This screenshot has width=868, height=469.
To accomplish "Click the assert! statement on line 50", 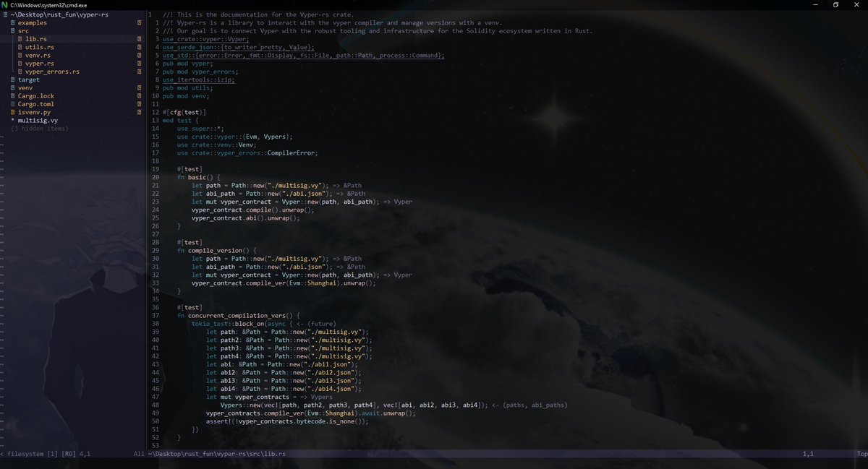I will coord(287,421).
